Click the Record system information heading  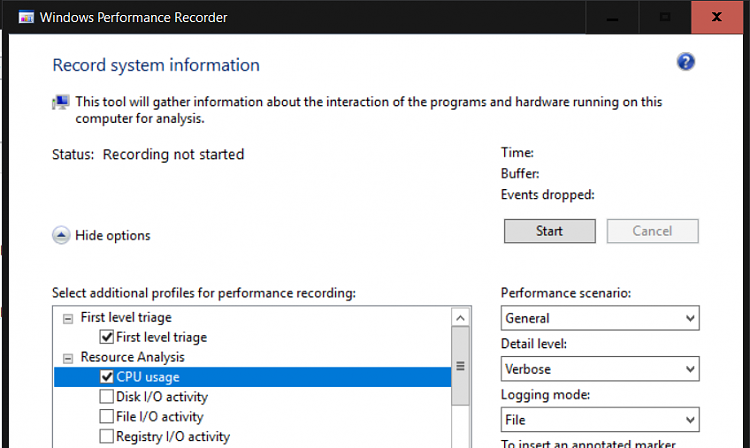coord(156,65)
